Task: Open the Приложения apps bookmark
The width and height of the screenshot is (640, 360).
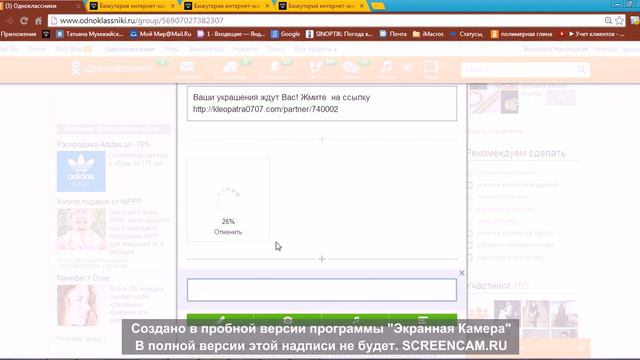Action: tap(19, 34)
